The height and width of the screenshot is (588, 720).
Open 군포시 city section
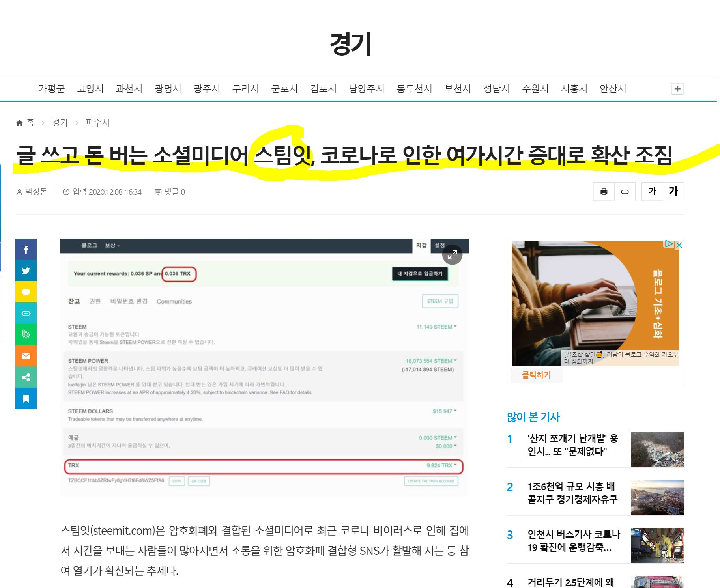tap(284, 89)
